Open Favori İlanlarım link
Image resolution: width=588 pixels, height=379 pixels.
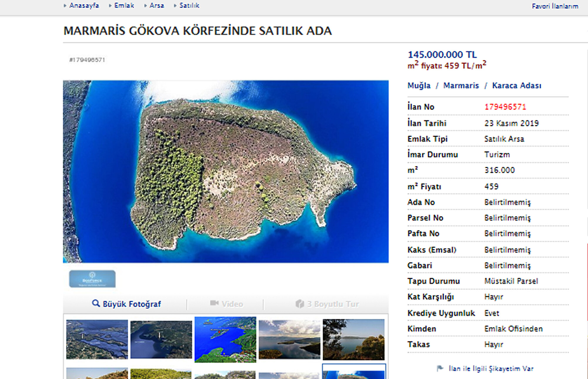point(555,6)
